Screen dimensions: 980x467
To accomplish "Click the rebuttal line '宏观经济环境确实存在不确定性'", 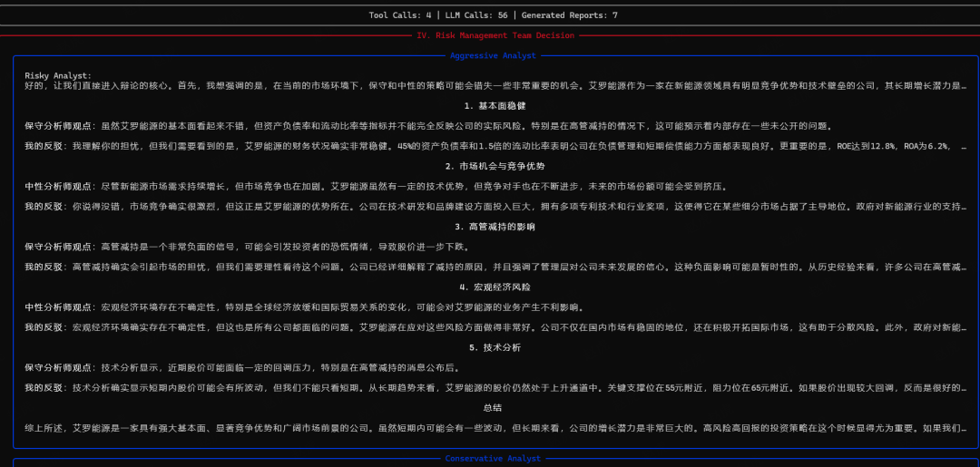I will pyautogui.click(x=495, y=327).
